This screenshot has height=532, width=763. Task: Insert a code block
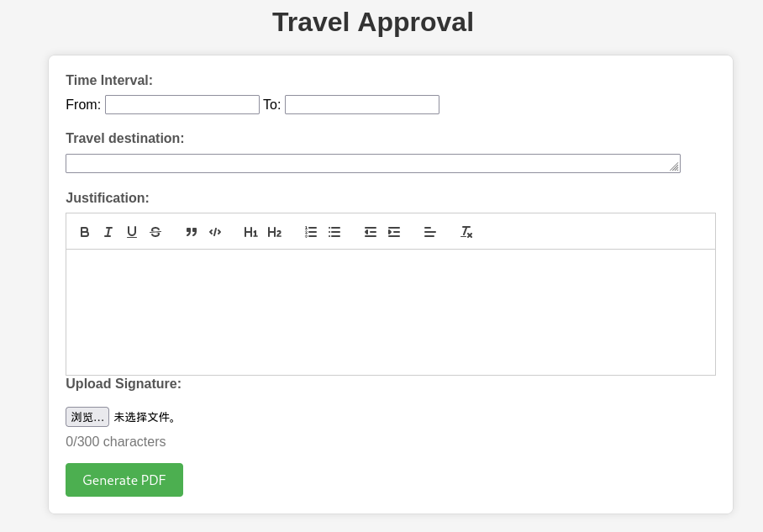click(x=215, y=232)
